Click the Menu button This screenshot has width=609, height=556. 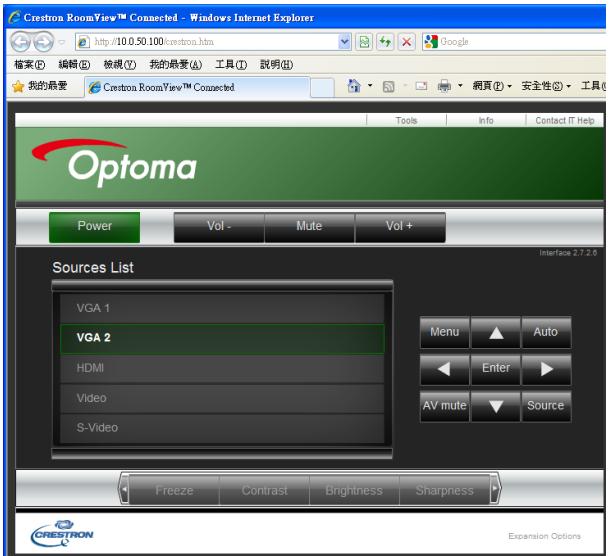pos(445,332)
